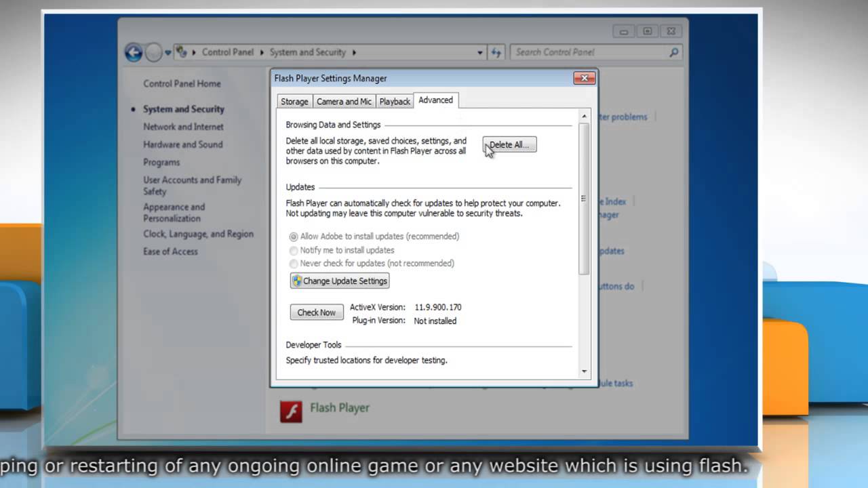Screen dimensions: 868x488
Task: Click the Developer Tools section heading
Action: pyautogui.click(x=313, y=345)
